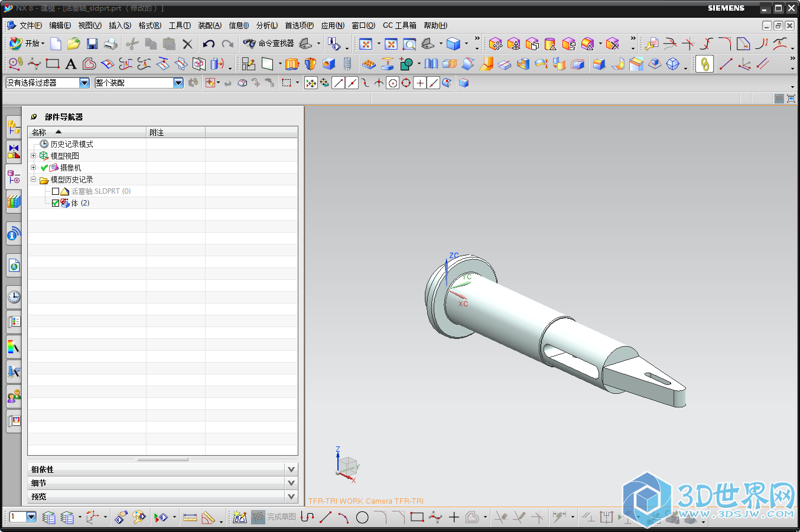Open the 帮助(H) menu

pos(435,25)
